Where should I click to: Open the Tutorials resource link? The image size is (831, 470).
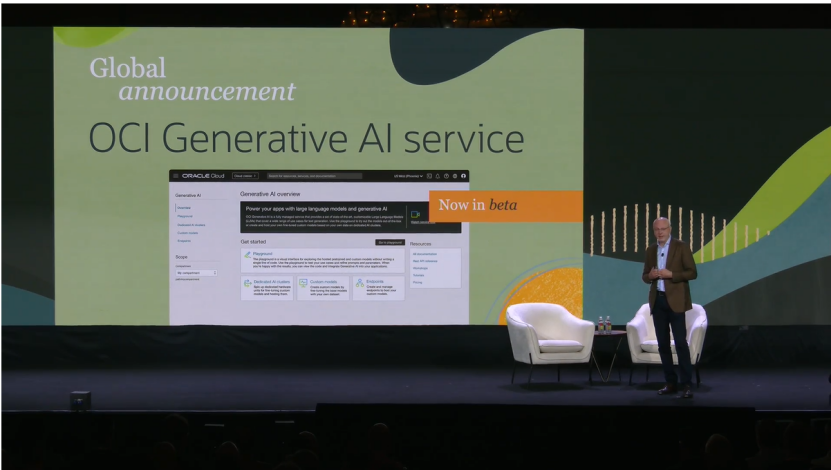419,275
